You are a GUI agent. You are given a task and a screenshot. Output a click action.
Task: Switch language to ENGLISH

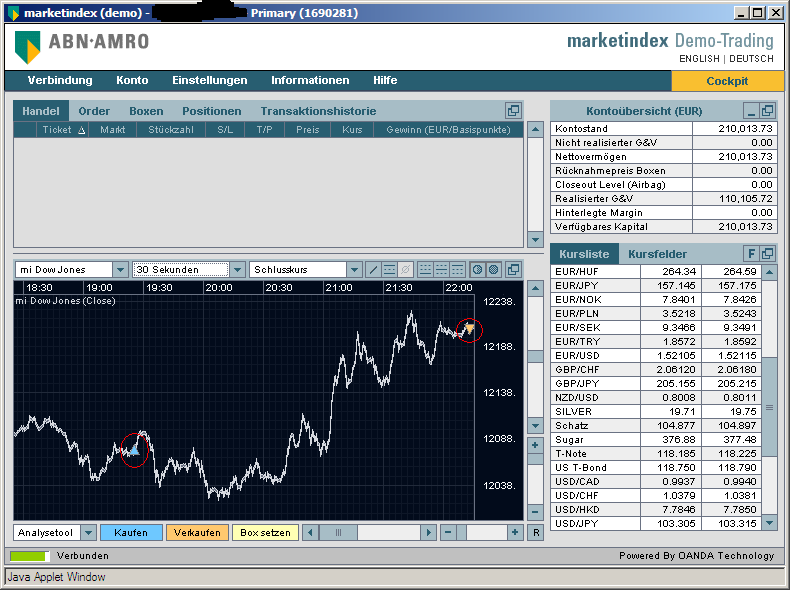699,58
